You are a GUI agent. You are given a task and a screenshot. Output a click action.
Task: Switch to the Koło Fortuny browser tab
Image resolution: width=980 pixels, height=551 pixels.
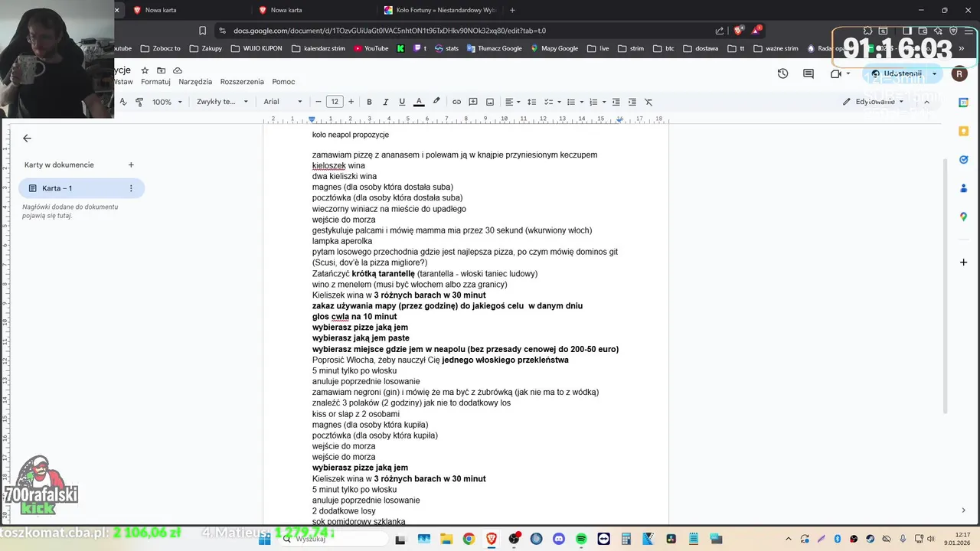(440, 10)
